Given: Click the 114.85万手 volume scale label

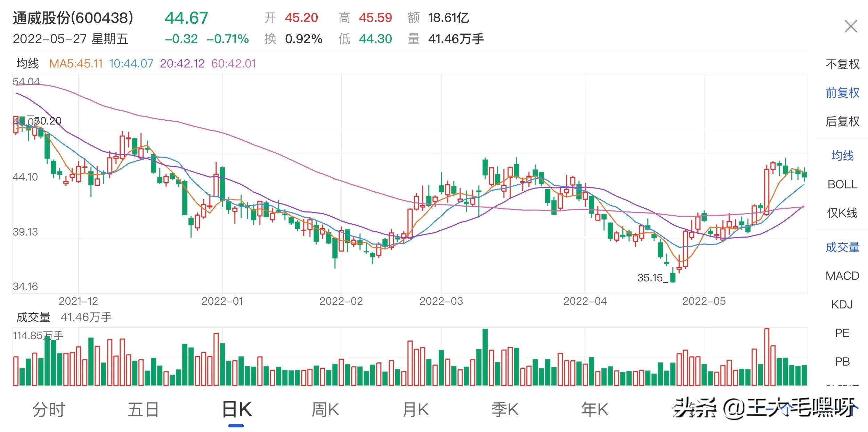Looking at the screenshot, I should click(x=38, y=336).
